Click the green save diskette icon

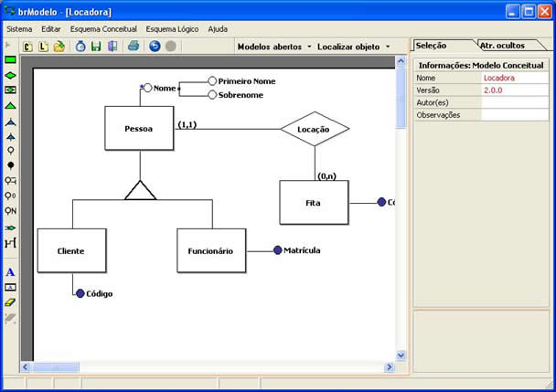pos(96,46)
